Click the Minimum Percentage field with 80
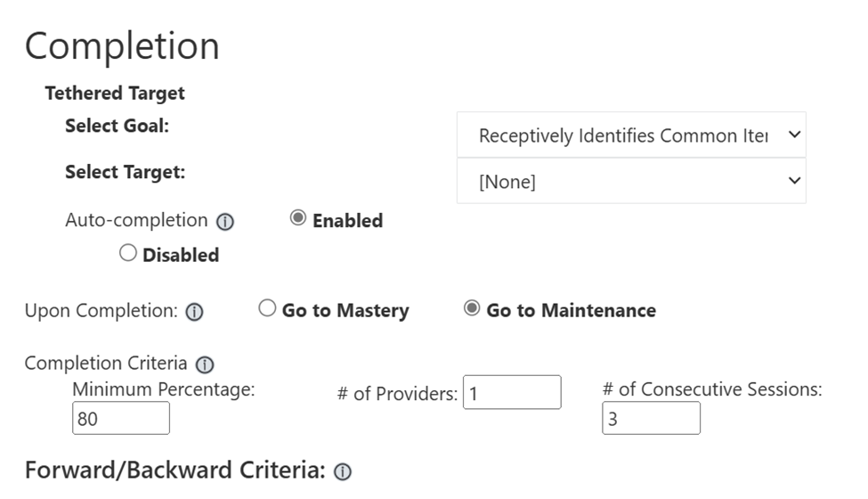The image size is (868, 499). [x=121, y=418]
